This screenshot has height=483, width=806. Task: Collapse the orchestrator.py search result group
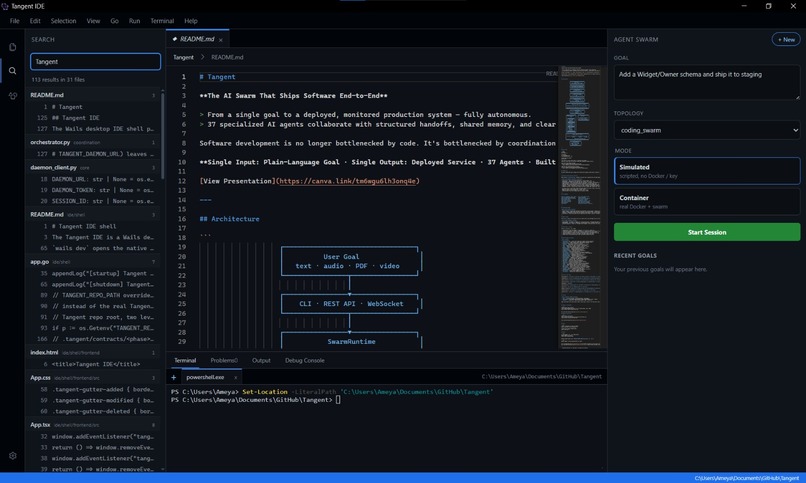[x=93, y=142]
